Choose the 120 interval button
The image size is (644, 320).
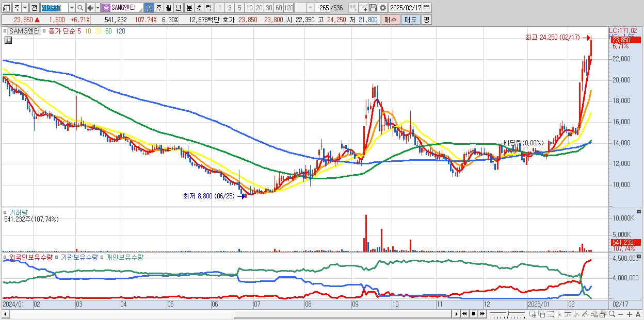[289, 8]
